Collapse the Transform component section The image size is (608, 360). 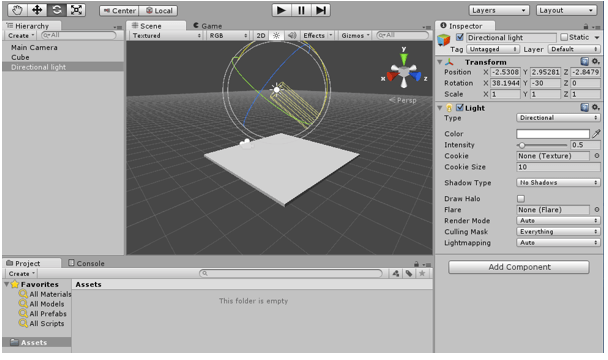[x=440, y=62]
